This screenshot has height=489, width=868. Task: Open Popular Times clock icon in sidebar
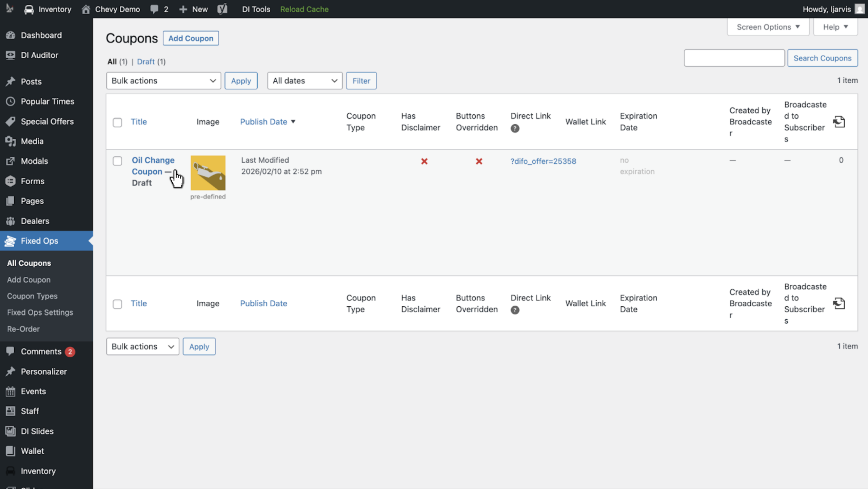click(x=11, y=101)
